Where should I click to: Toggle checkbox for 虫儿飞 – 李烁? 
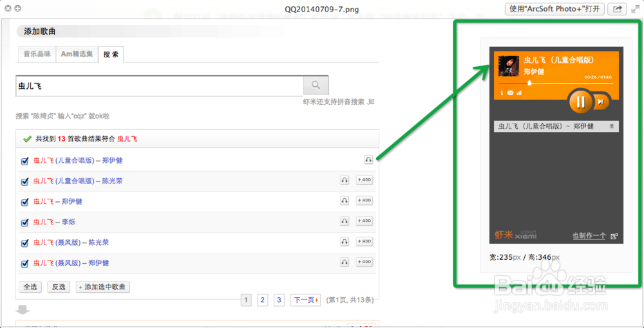tap(24, 223)
